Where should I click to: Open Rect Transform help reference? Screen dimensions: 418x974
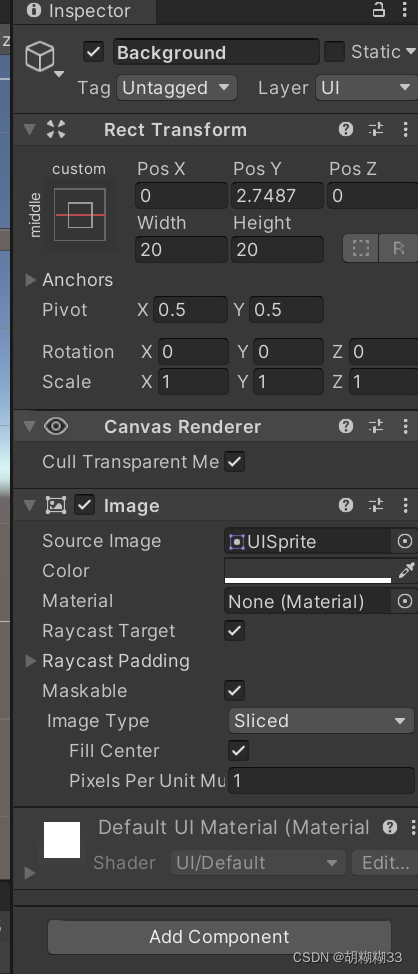(346, 129)
